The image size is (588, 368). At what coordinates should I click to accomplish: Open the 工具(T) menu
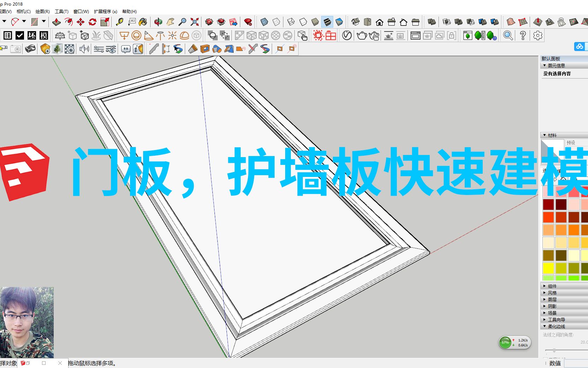coord(61,11)
